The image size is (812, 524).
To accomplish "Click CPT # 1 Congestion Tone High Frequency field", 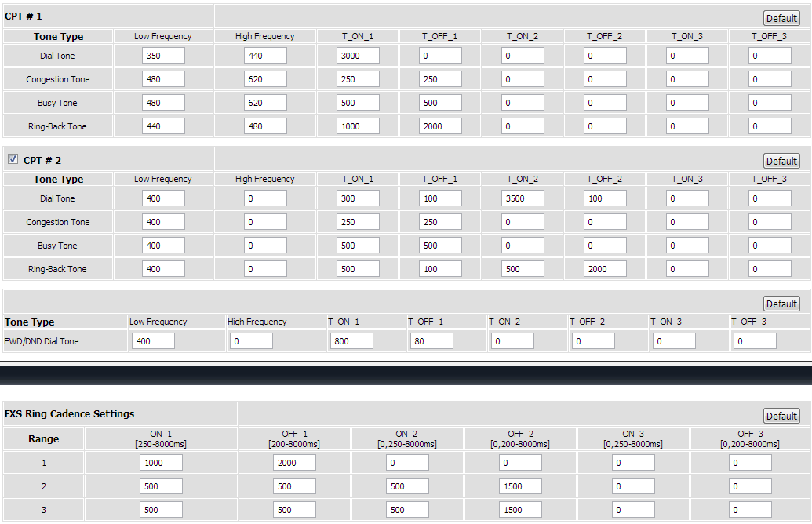I will [x=265, y=79].
